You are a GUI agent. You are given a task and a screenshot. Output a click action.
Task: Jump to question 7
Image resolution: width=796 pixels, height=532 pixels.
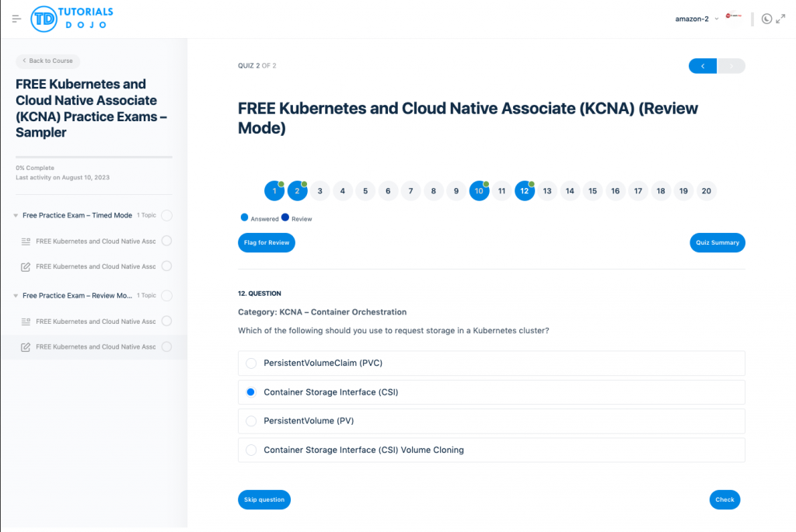click(410, 191)
